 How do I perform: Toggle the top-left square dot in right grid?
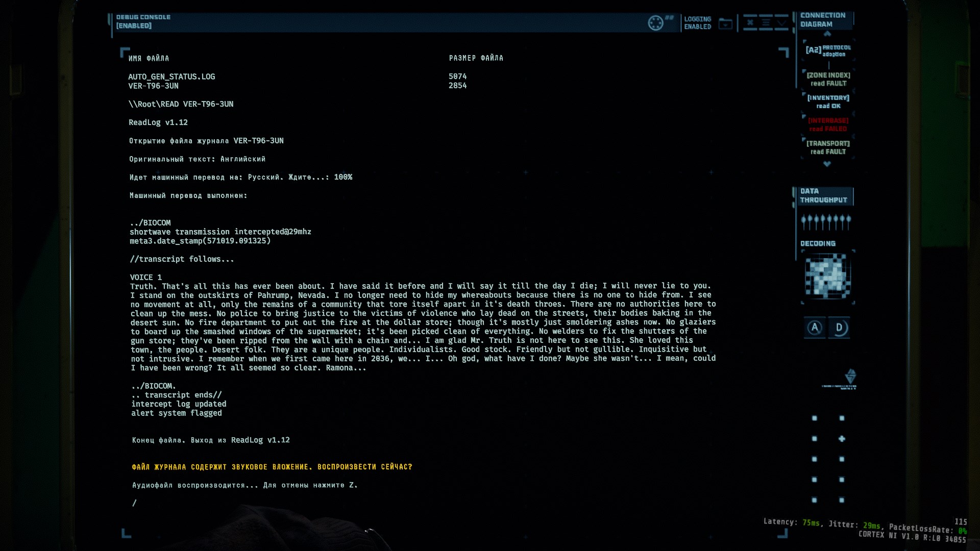pyautogui.click(x=815, y=418)
